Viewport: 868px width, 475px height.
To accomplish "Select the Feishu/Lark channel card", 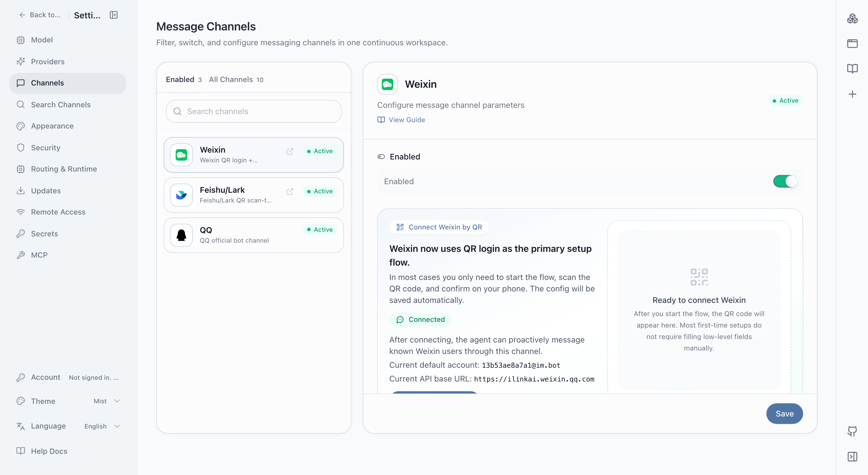I will [x=253, y=195].
